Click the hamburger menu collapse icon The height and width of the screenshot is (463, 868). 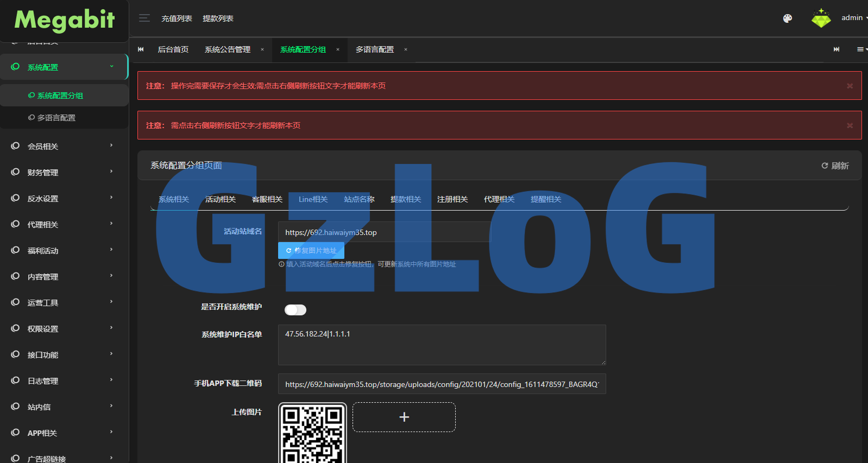point(144,18)
